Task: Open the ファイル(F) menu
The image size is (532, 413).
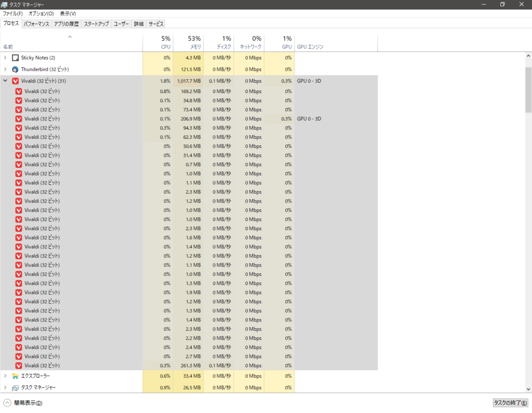Action: tap(12, 14)
